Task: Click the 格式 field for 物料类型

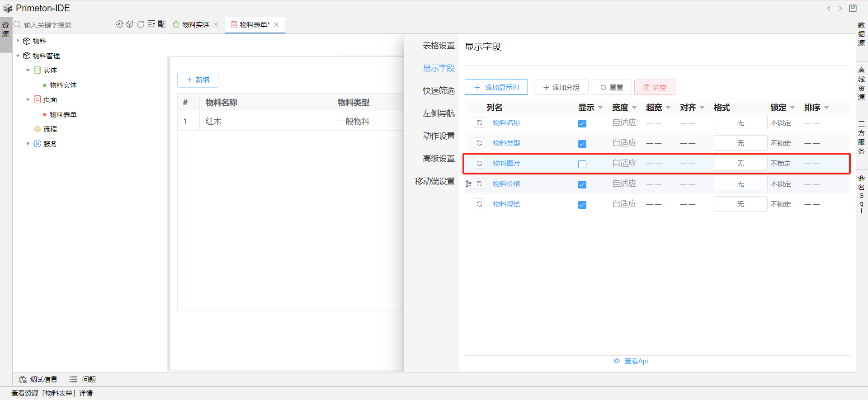Action: [x=740, y=143]
